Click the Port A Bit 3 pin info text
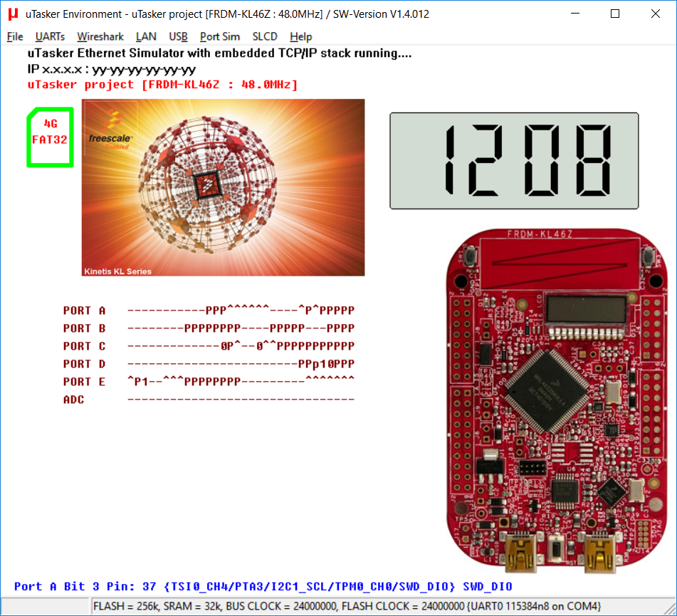 click(x=263, y=587)
